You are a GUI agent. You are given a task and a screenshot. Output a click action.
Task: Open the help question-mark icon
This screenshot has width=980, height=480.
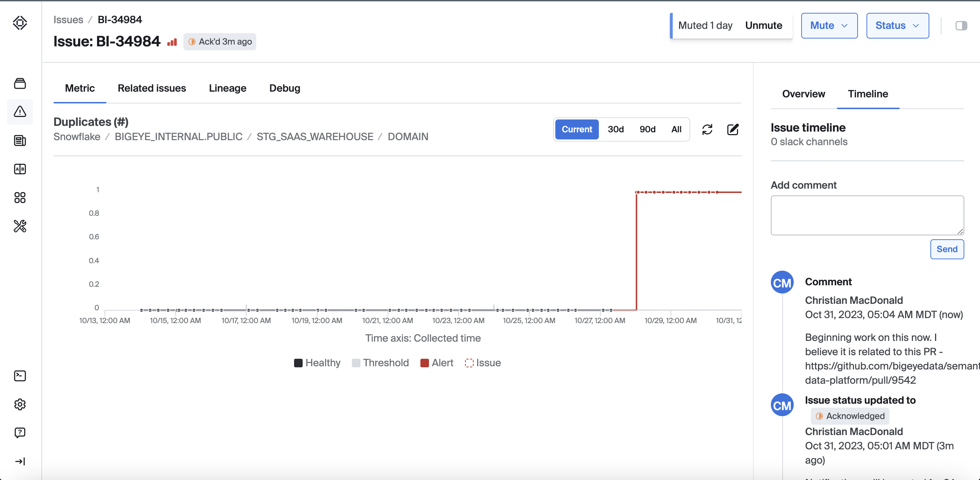click(20, 433)
